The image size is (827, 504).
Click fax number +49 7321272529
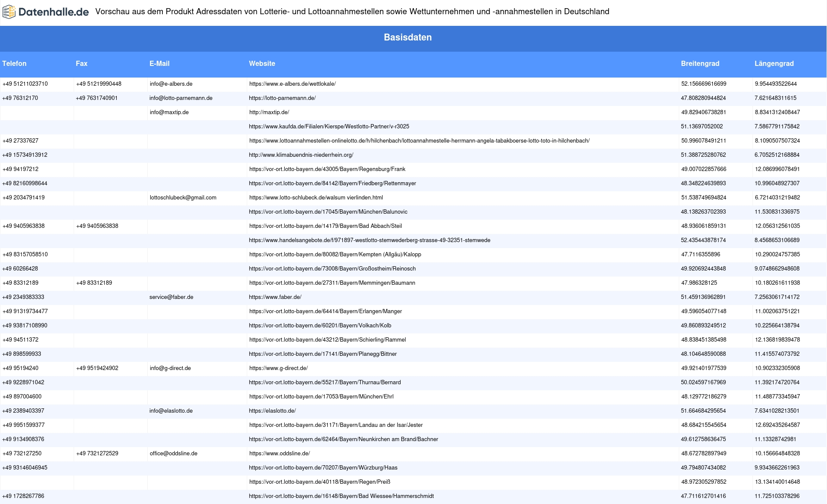tap(97, 454)
